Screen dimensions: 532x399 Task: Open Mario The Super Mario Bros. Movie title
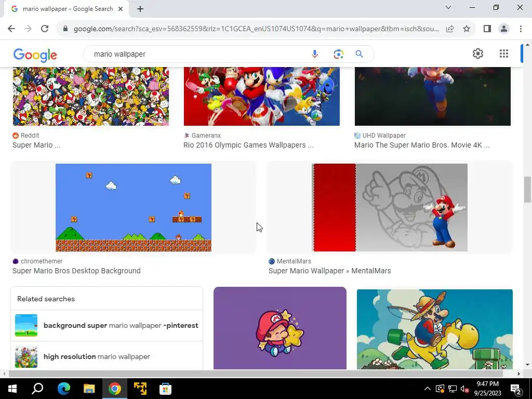point(422,145)
